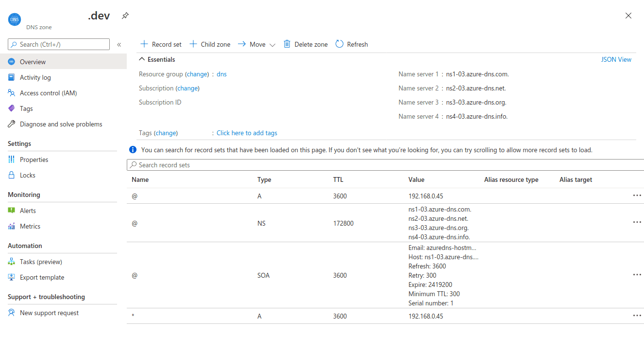Change the Subscription
644x338 pixels.
187,89
